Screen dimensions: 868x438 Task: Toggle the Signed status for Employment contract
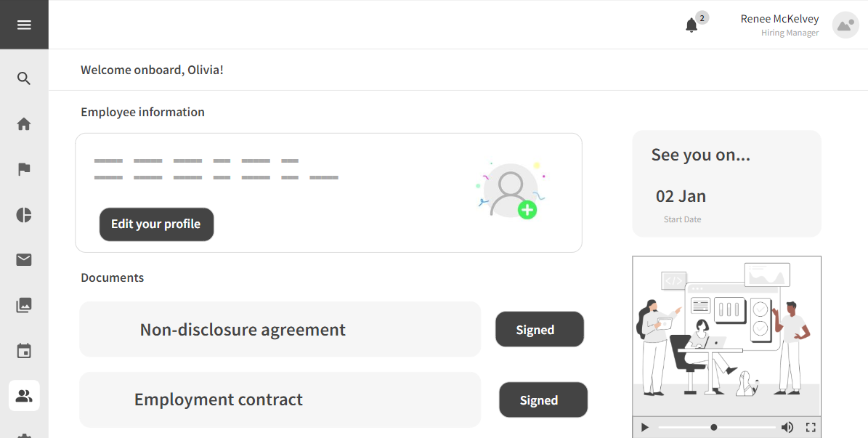click(543, 400)
